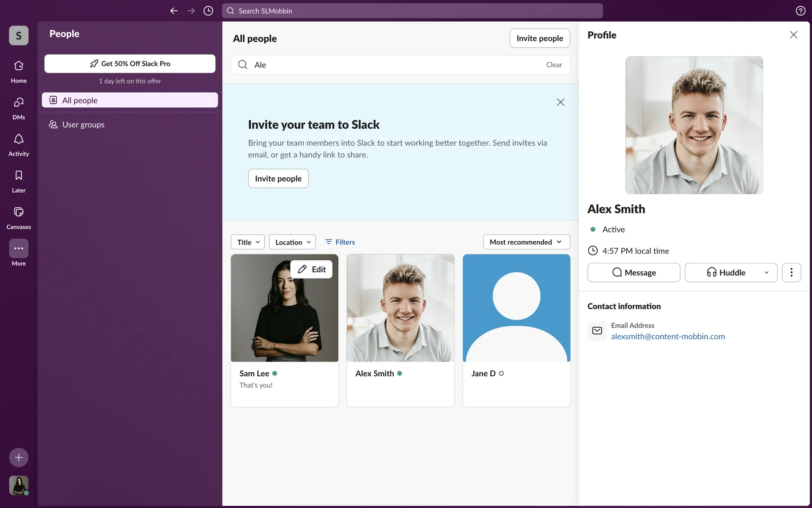Navigate back with the left arrow
Viewport: 812px width, 508px height.
click(x=174, y=11)
